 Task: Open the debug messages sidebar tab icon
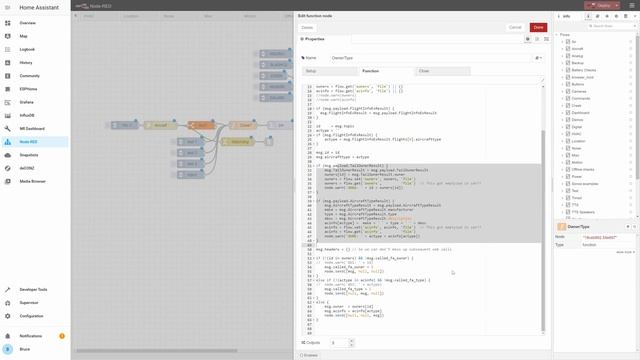[x=607, y=16]
